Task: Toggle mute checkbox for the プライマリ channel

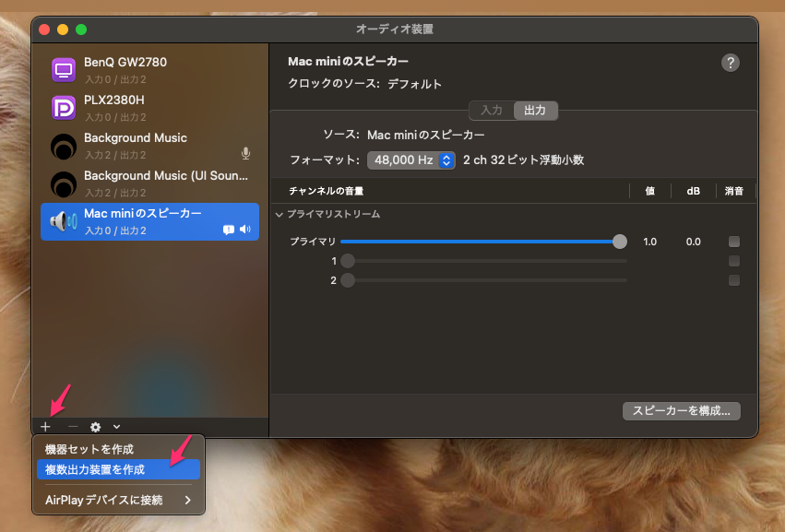Action: point(734,242)
